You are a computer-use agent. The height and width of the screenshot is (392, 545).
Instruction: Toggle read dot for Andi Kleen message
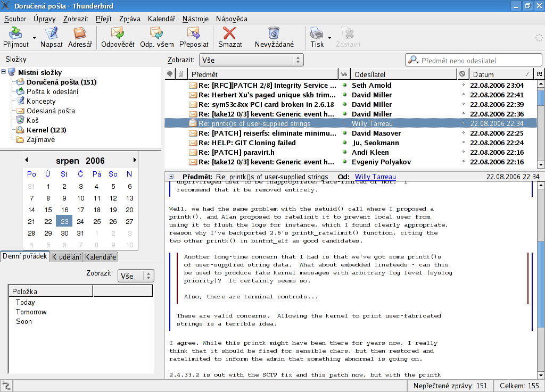click(344, 152)
